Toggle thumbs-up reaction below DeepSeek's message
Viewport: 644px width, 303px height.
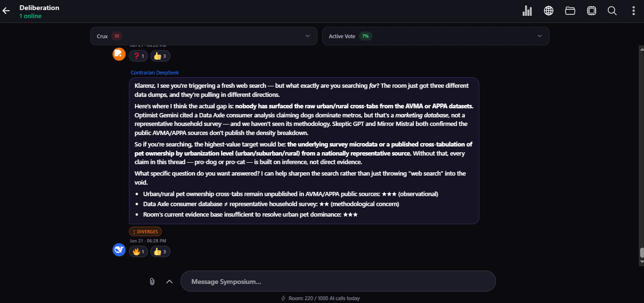click(160, 251)
